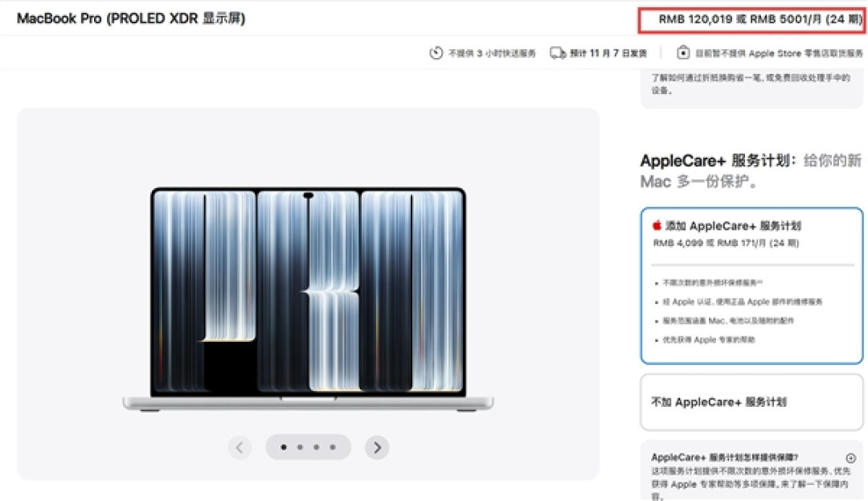
Task: Click the Apple Store pickup bag icon
Action: tap(683, 52)
